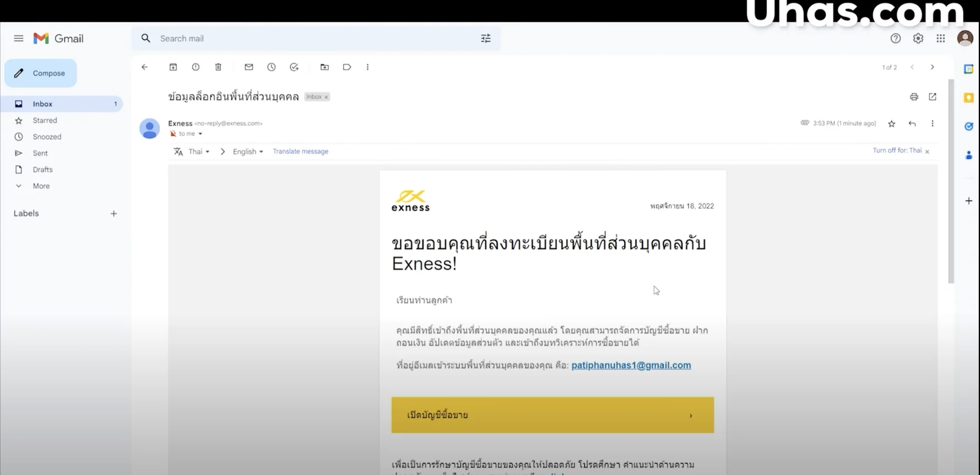980x475 pixels.
Task: Click the attachment icon near timestamp
Action: pos(805,123)
